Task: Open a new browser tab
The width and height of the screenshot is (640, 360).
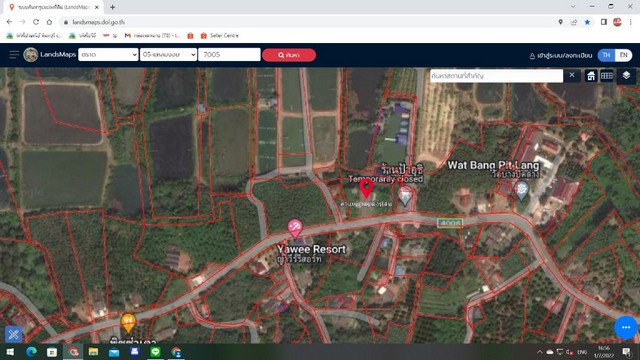Action: [112, 7]
